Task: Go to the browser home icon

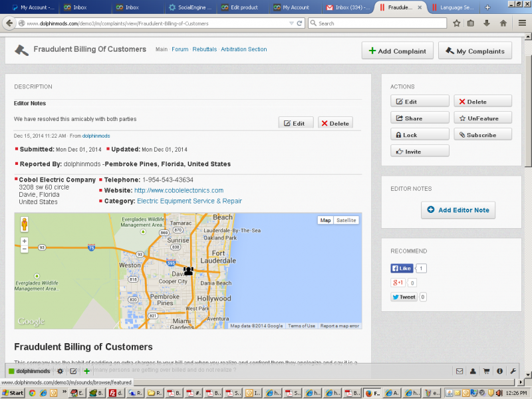Action: point(503,23)
